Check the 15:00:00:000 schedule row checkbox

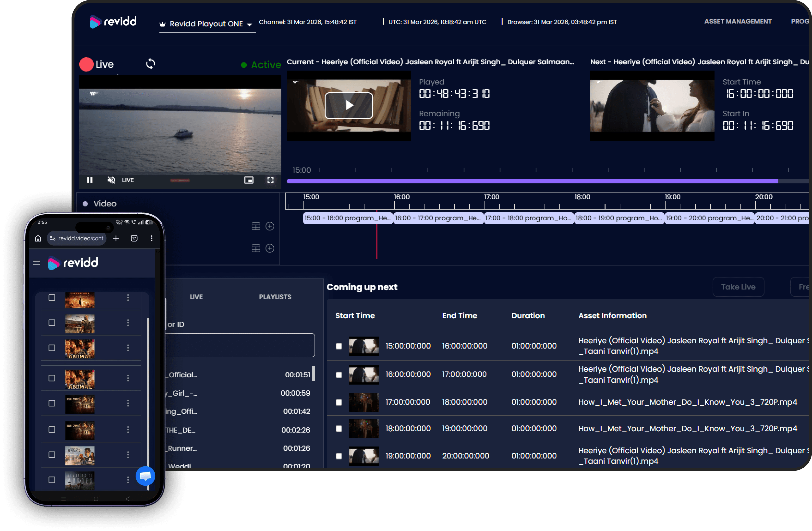point(339,346)
